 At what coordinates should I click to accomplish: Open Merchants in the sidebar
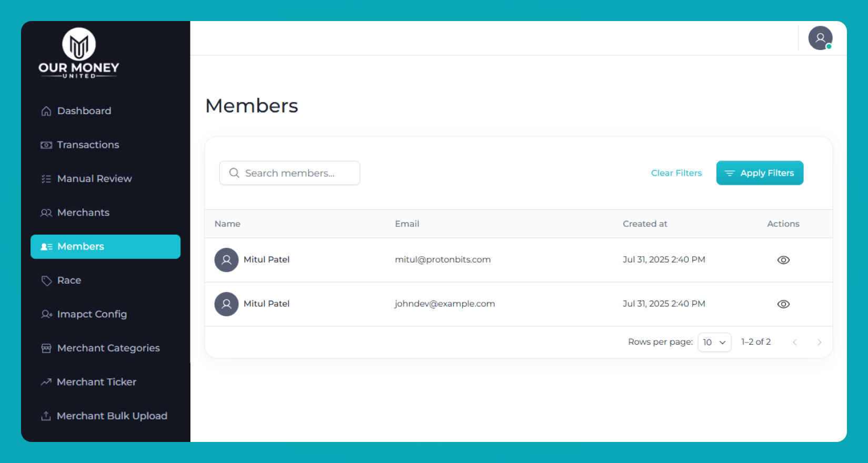pos(83,213)
